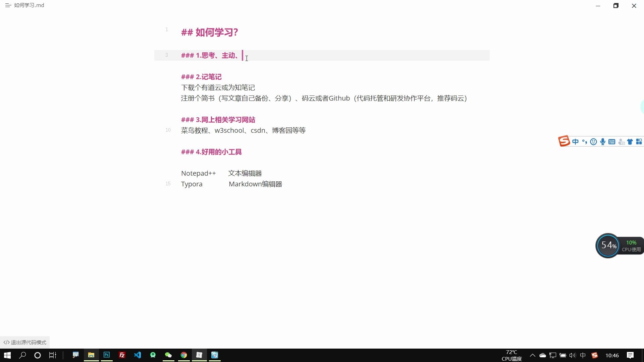Open battery status tray icon
Image resolution: width=644 pixels, height=362 pixels.
point(563,355)
